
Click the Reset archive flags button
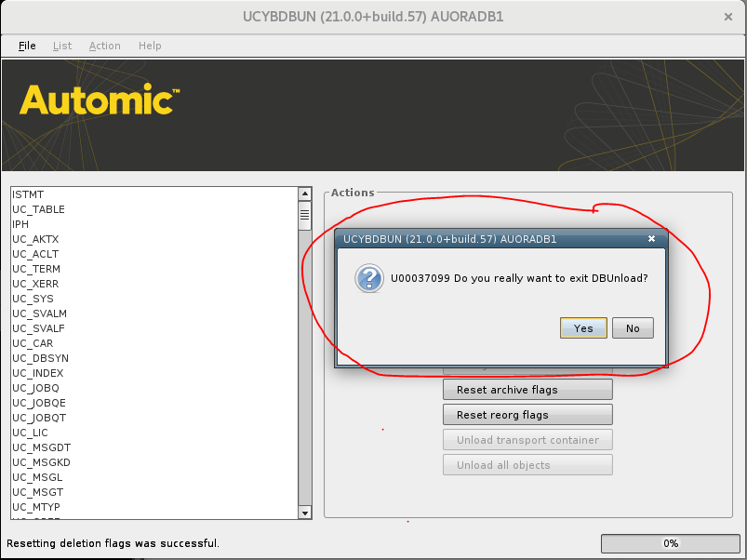pos(527,390)
